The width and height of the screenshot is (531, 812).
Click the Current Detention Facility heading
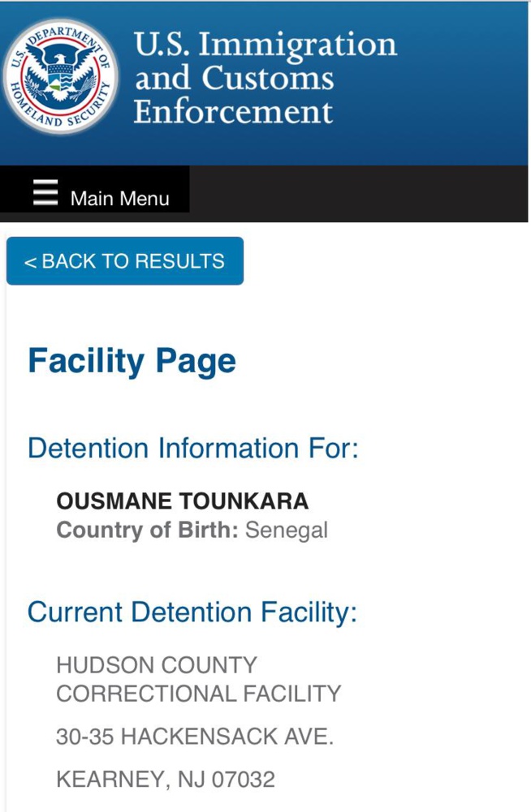(x=192, y=612)
